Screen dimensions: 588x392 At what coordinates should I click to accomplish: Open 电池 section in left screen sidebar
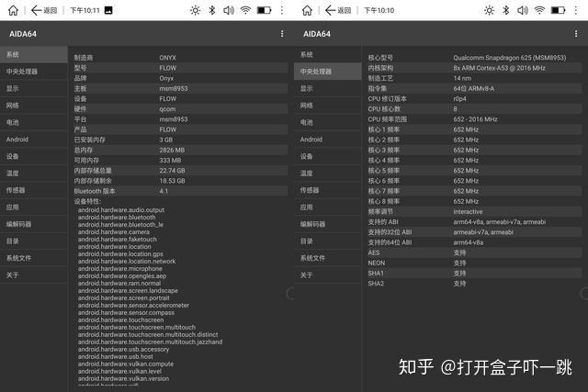pyautogui.click(x=34, y=122)
